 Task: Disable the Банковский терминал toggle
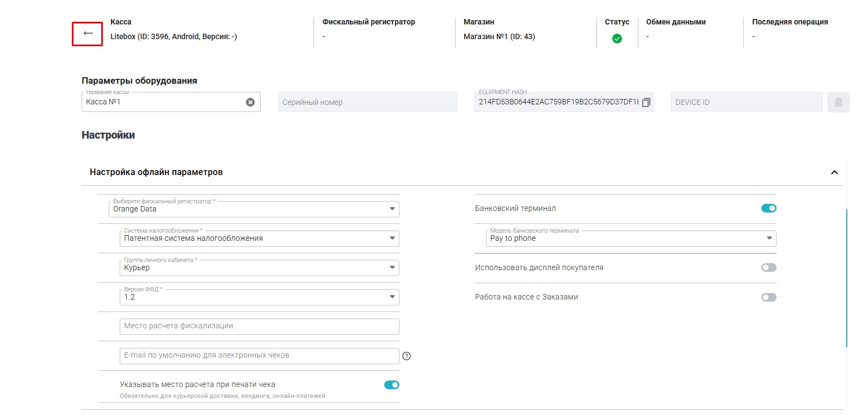[768, 208]
